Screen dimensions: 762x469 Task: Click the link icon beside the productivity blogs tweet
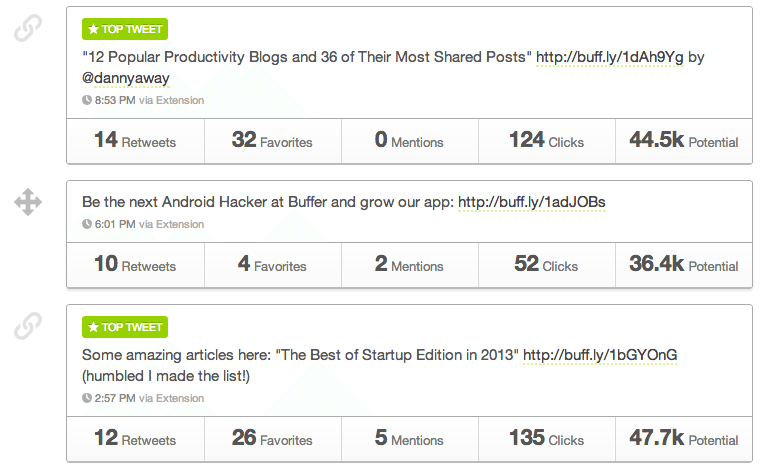(28, 28)
